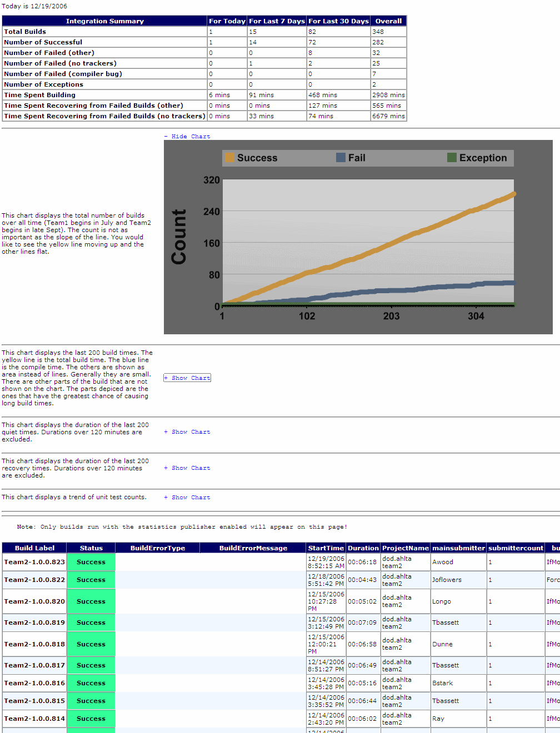Click the Status column header
560x733 pixels.
91,548
